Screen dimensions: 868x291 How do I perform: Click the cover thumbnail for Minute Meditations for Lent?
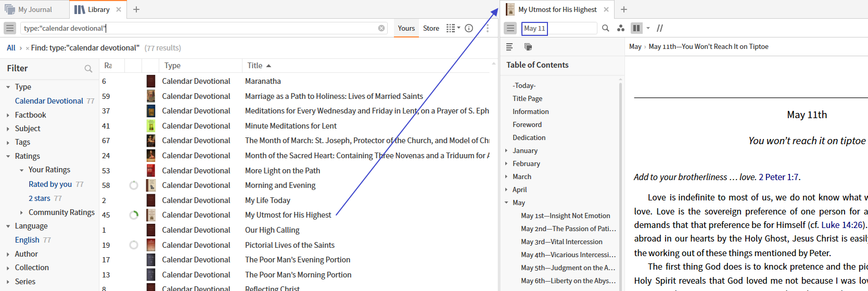click(151, 126)
